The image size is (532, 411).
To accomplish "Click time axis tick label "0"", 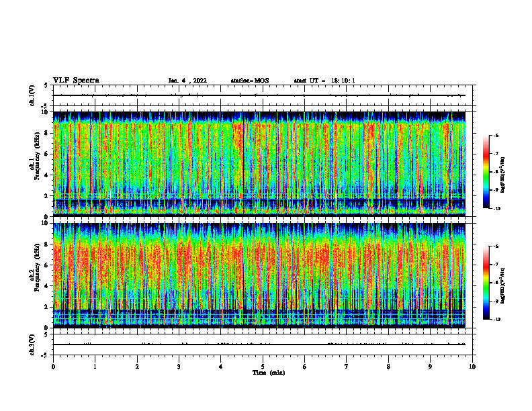I will click(x=53, y=367).
